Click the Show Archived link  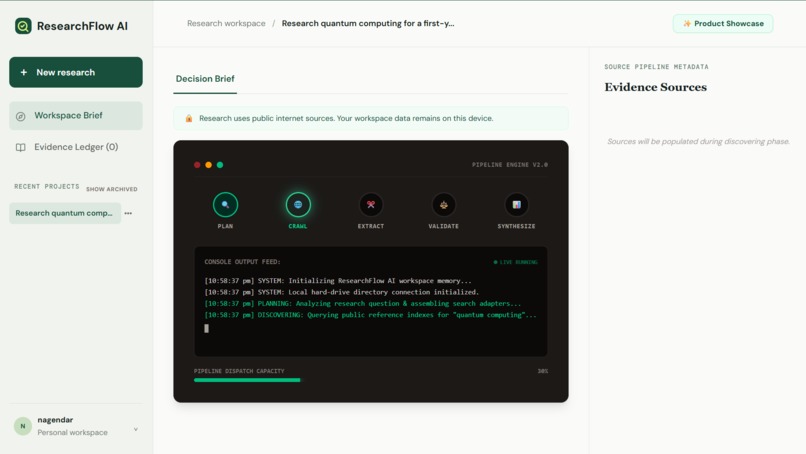(112, 189)
